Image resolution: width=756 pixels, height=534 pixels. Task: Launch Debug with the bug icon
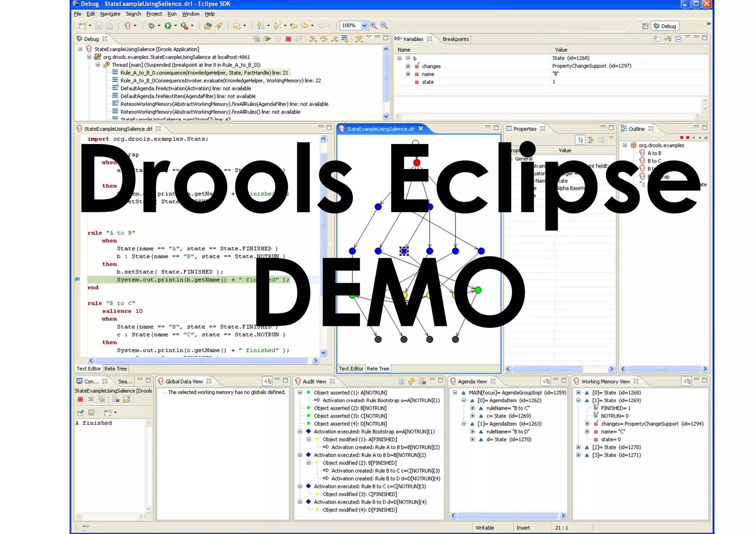pyautogui.click(x=151, y=26)
